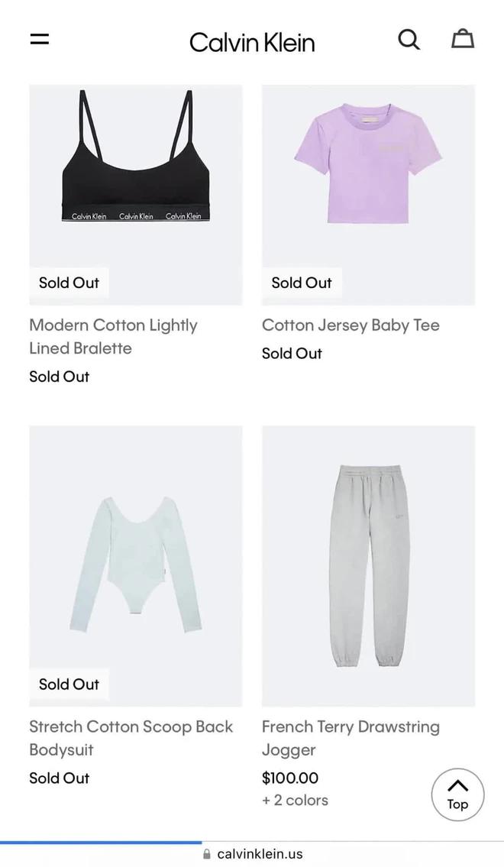Click Sold Out badge on baby tee image
Image resolution: width=504 pixels, height=867 pixels.
(x=302, y=283)
